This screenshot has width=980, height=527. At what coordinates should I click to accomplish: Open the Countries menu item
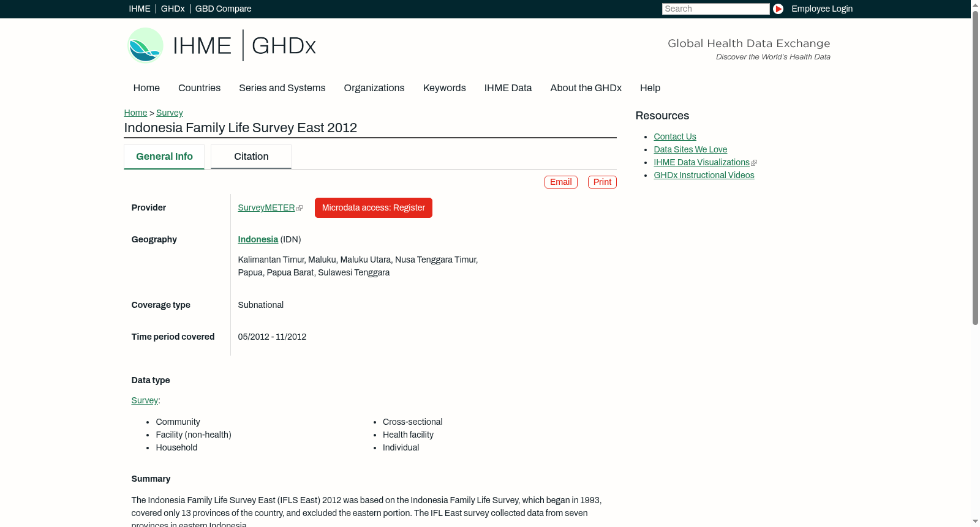(x=199, y=88)
